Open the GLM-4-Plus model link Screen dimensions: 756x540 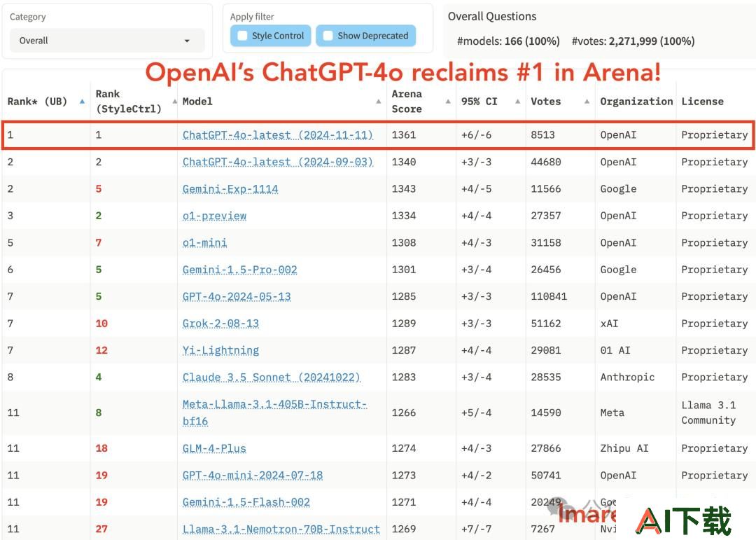click(215, 448)
